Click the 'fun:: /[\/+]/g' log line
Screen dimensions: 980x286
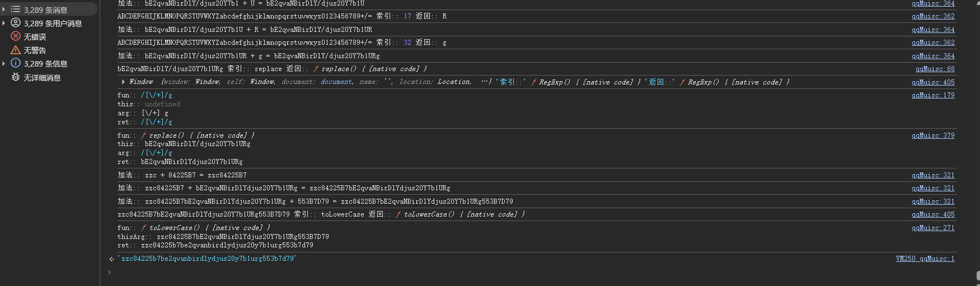145,95
